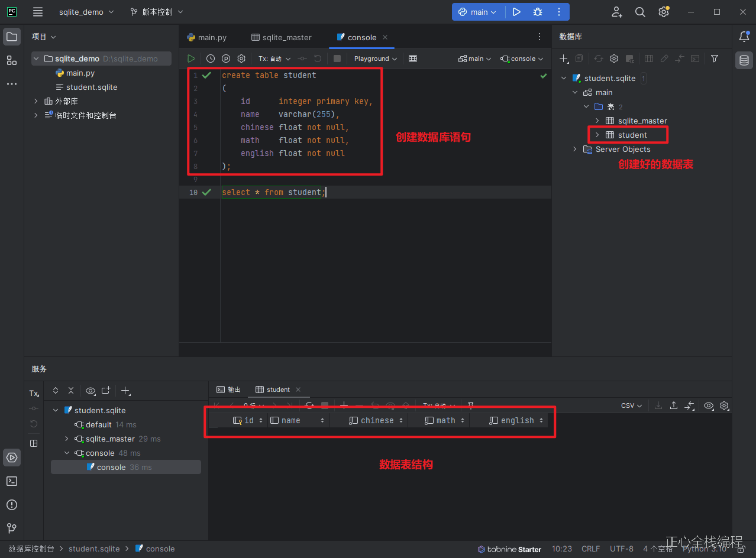The width and height of the screenshot is (756, 558).
Task: Click student.sqlite in the breadcrumb bar
Action: click(x=94, y=549)
